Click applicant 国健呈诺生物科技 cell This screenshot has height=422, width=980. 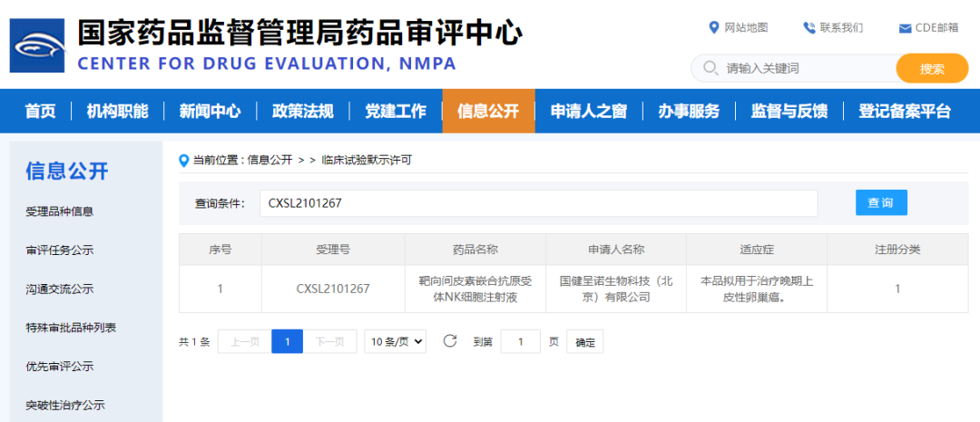615,289
